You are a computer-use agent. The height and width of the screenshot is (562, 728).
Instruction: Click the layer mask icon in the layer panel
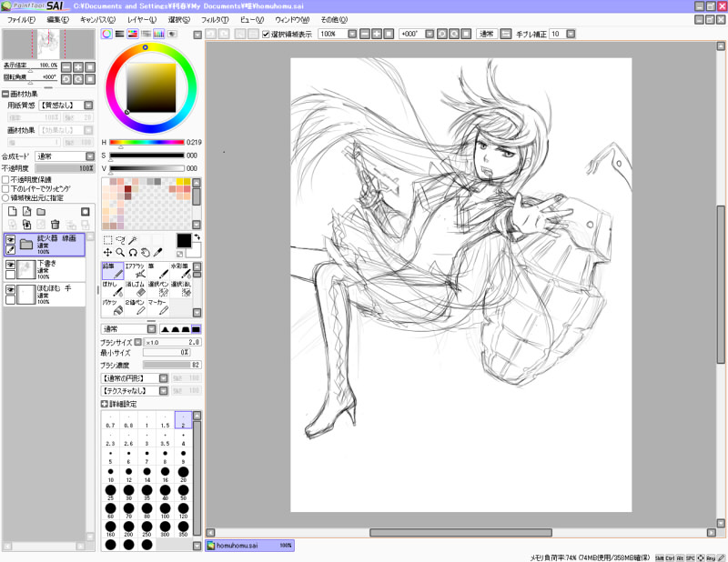coord(86,212)
